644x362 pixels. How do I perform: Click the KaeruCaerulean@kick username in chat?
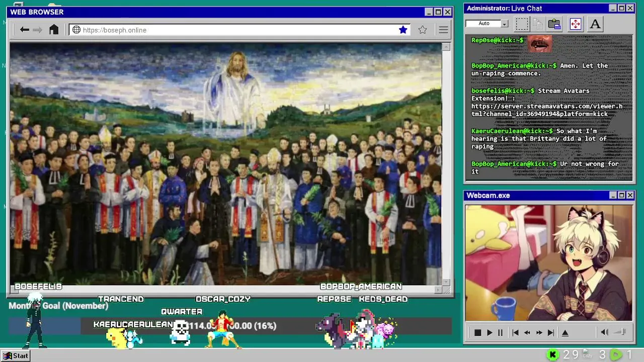click(x=512, y=131)
